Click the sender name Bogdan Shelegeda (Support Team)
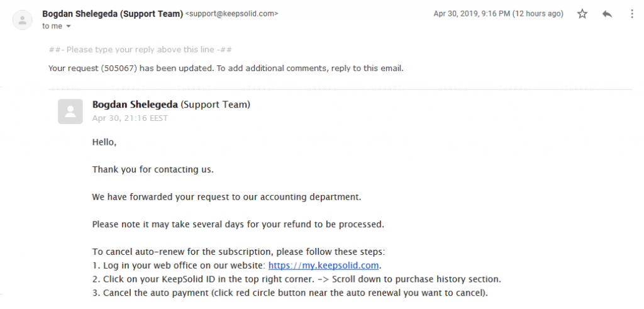Viewport: 644px width, 309px height. (113, 14)
